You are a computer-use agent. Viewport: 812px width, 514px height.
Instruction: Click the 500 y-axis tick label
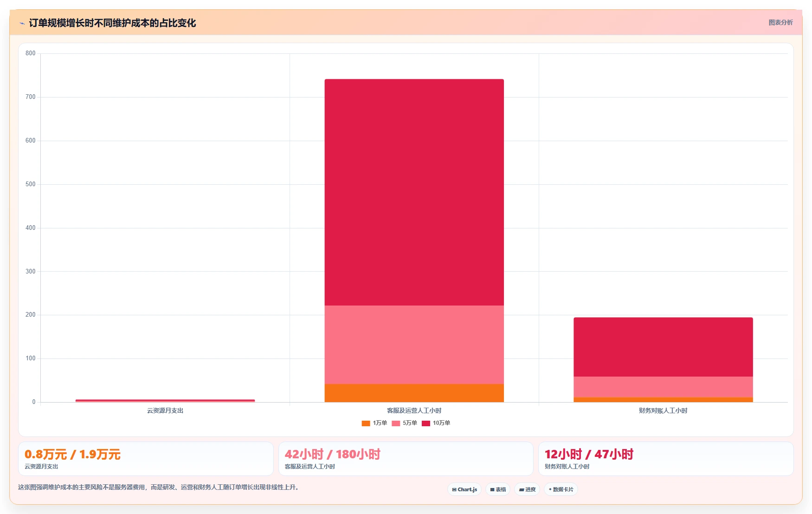point(31,184)
